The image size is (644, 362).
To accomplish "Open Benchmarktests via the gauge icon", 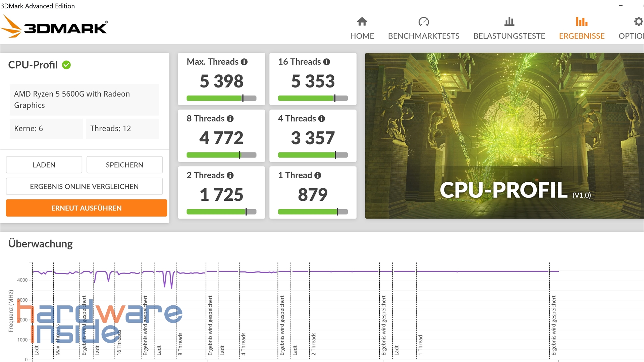I will [x=424, y=22].
